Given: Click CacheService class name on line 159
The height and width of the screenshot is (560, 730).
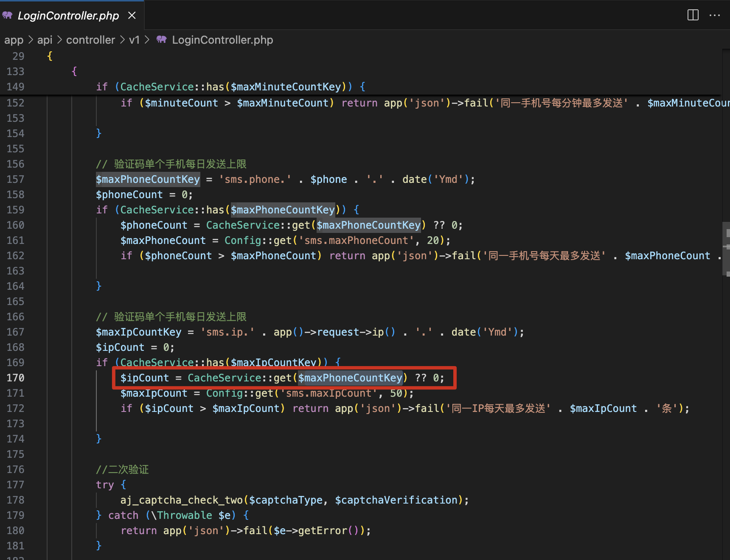Looking at the screenshot, I should [x=157, y=210].
